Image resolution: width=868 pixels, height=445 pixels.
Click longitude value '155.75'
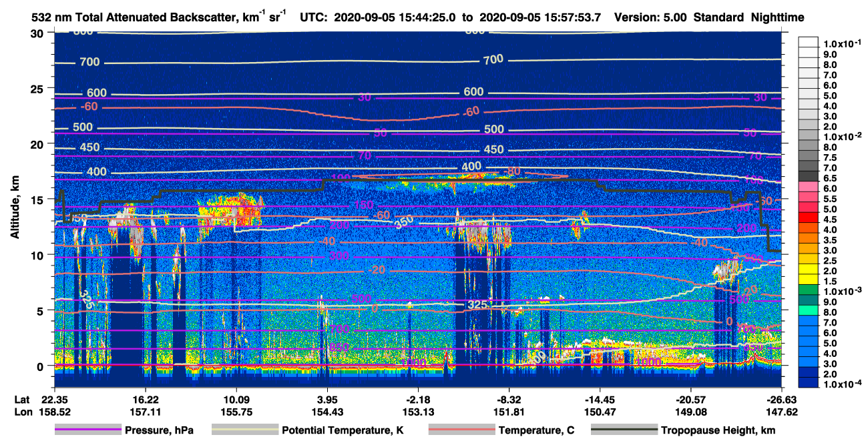coord(236,412)
